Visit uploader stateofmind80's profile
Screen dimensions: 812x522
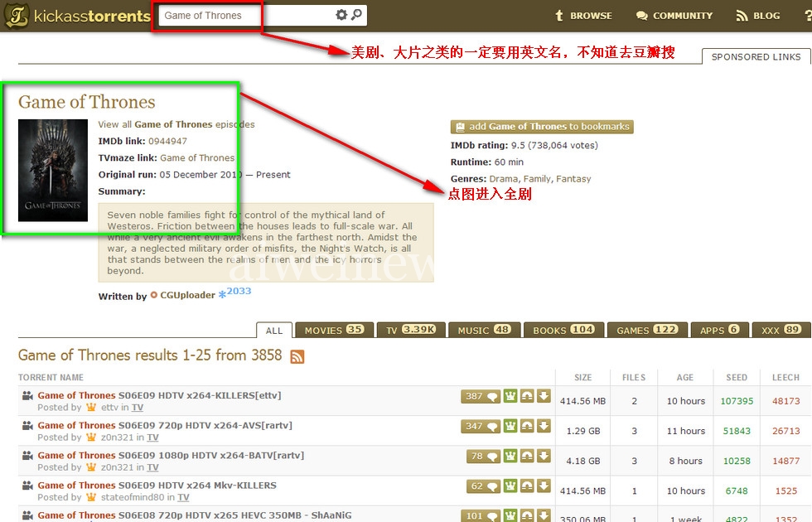133,498
